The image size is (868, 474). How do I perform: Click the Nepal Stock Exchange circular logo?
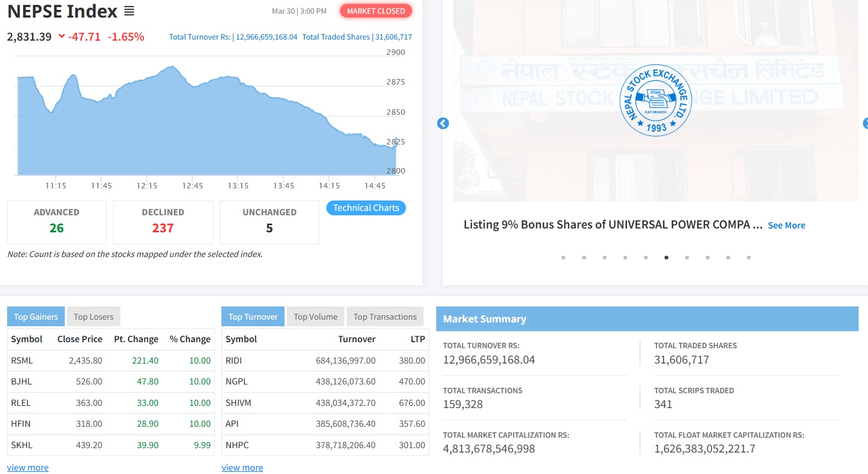(x=655, y=101)
